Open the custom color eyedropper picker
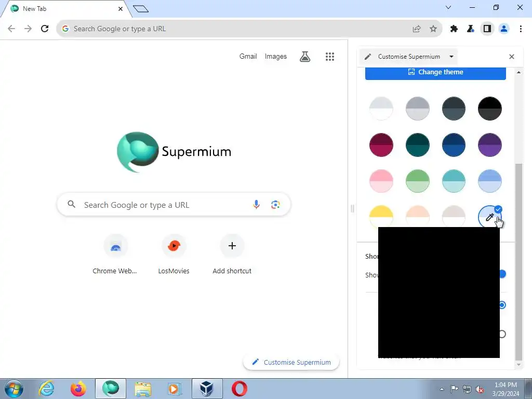 point(489,217)
